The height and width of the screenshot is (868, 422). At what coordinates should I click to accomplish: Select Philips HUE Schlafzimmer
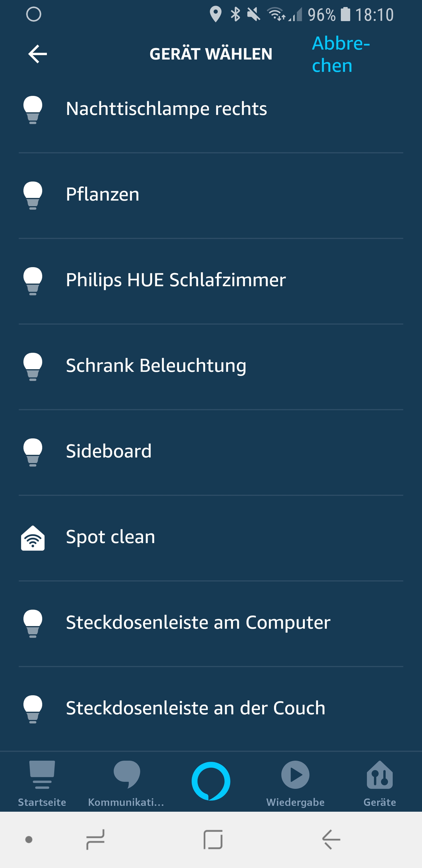click(176, 280)
